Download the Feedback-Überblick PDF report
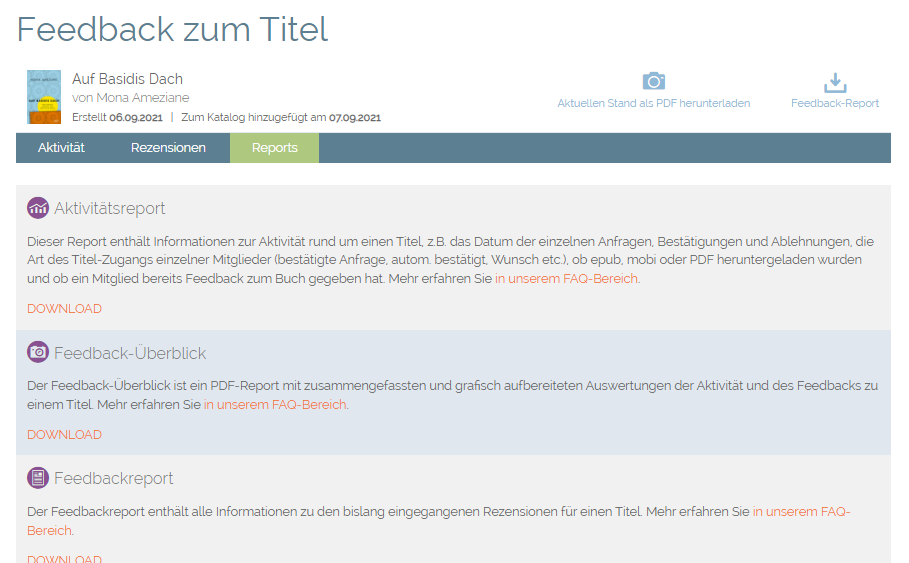 (64, 435)
